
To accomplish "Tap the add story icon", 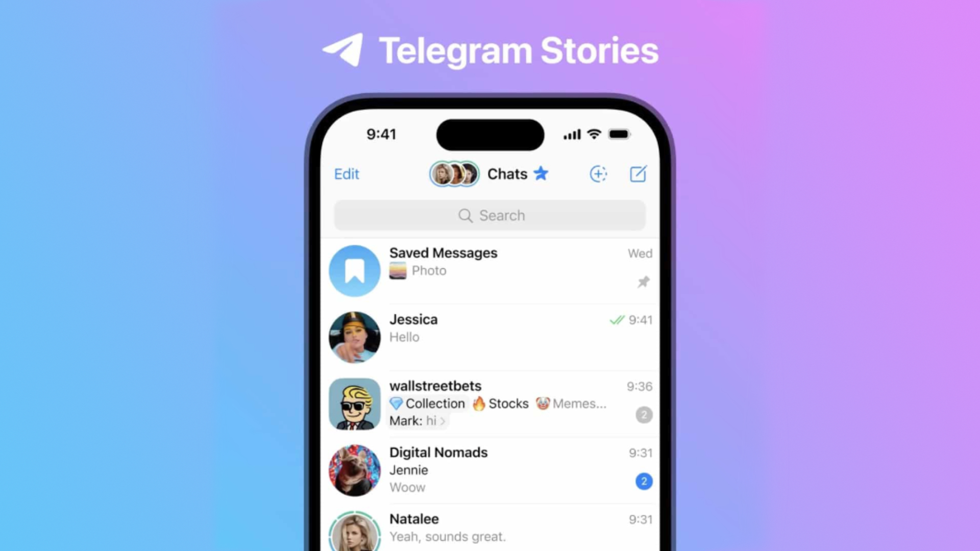I will pos(598,173).
